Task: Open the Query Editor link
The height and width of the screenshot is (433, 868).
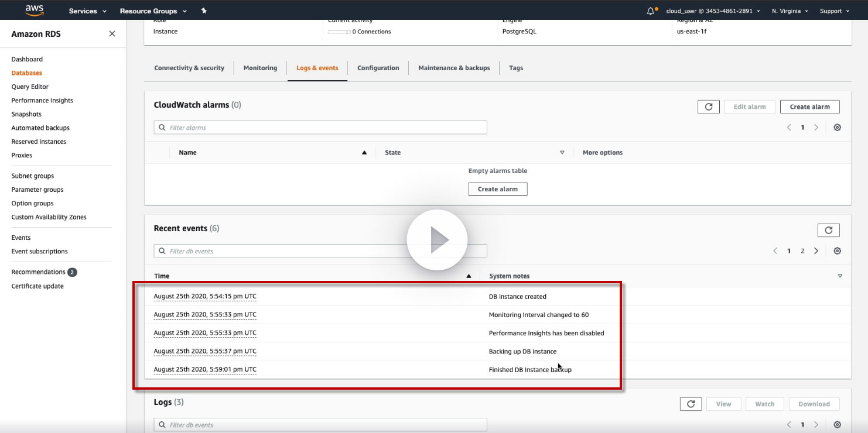Action: point(30,87)
